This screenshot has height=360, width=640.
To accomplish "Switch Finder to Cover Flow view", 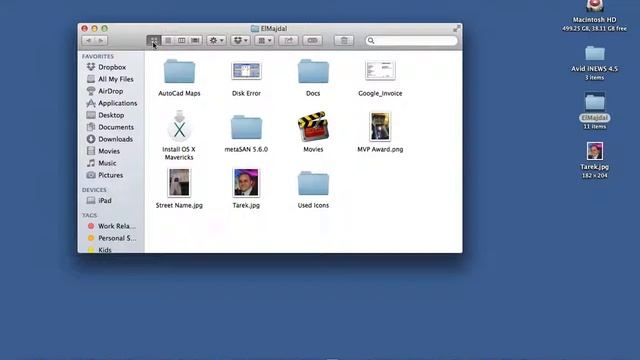I will [x=196, y=40].
